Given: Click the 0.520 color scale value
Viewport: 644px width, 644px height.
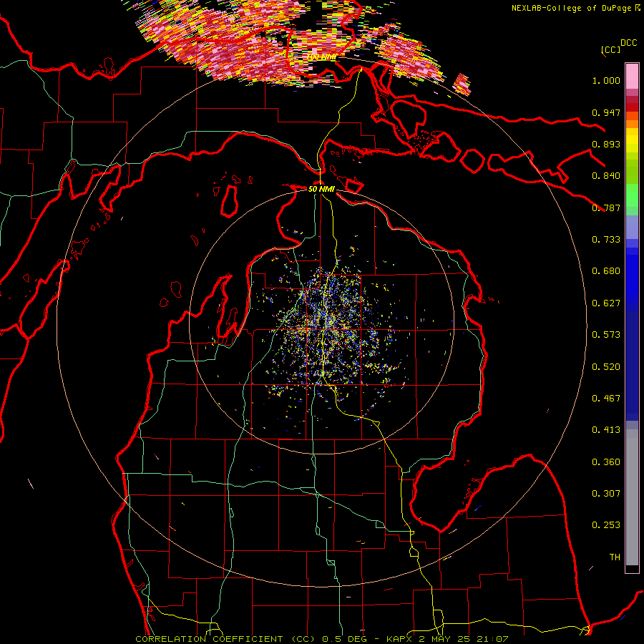Looking at the screenshot, I should tap(606, 367).
